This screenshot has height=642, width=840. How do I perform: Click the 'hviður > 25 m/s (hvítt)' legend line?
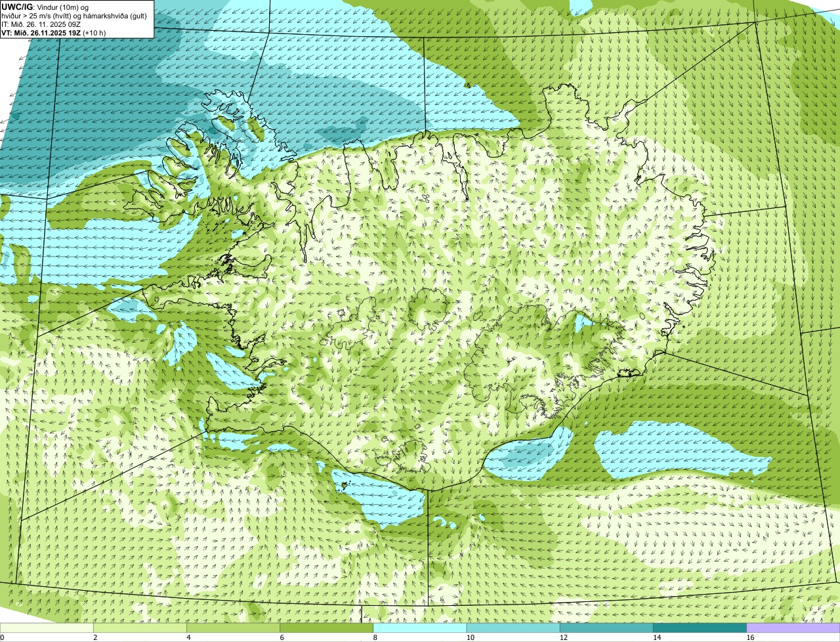click(x=74, y=15)
